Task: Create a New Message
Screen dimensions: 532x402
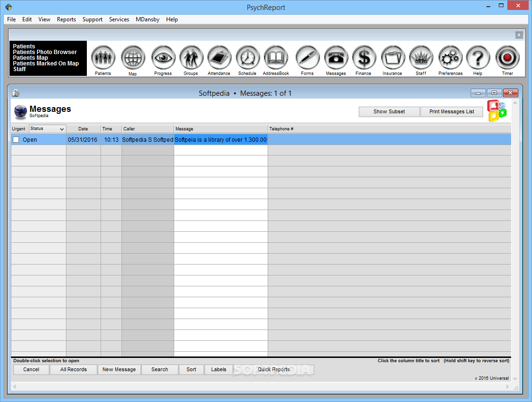Action: pyautogui.click(x=119, y=369)
